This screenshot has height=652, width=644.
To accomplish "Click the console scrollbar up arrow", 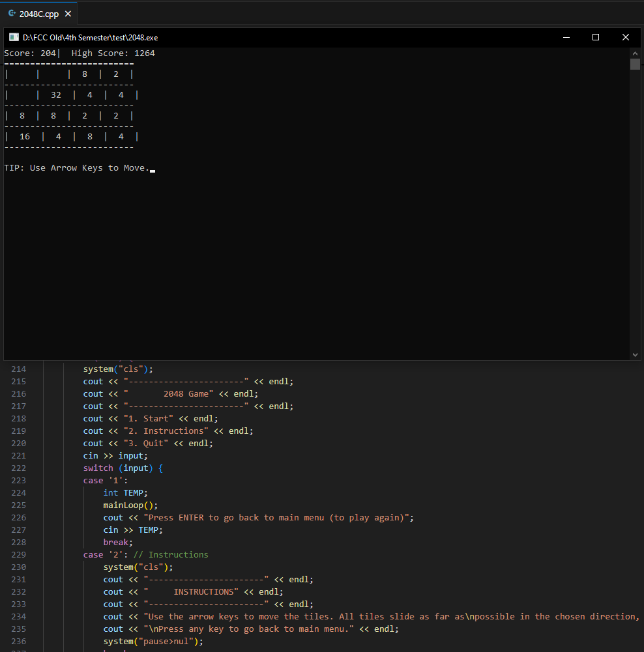I will point(635,53).
